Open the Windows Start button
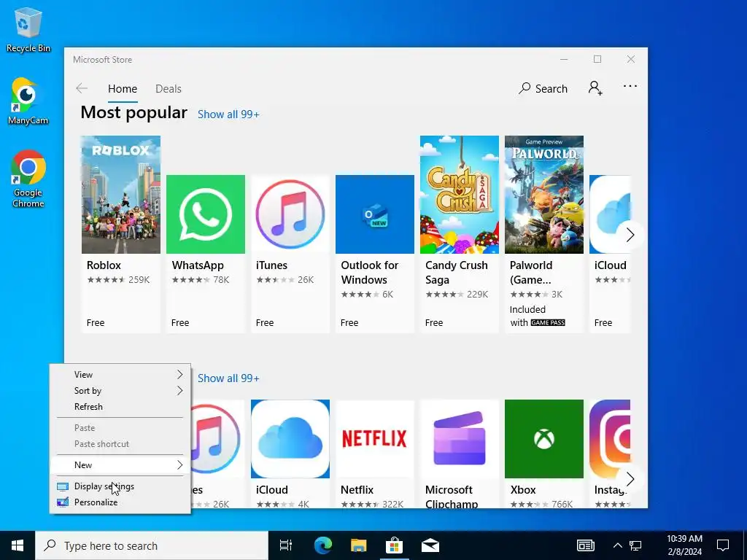The width and height of the screenshot is (747, 560). click(x=18, y=545)
